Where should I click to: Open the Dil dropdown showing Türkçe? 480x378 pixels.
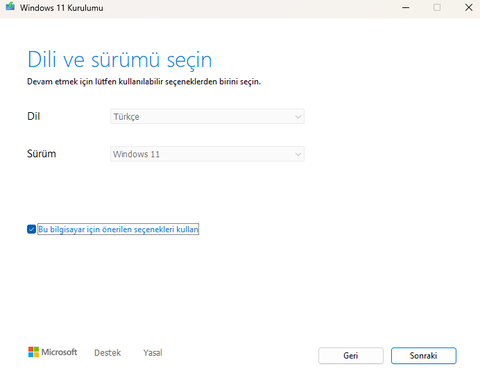[x=207, y=117]
